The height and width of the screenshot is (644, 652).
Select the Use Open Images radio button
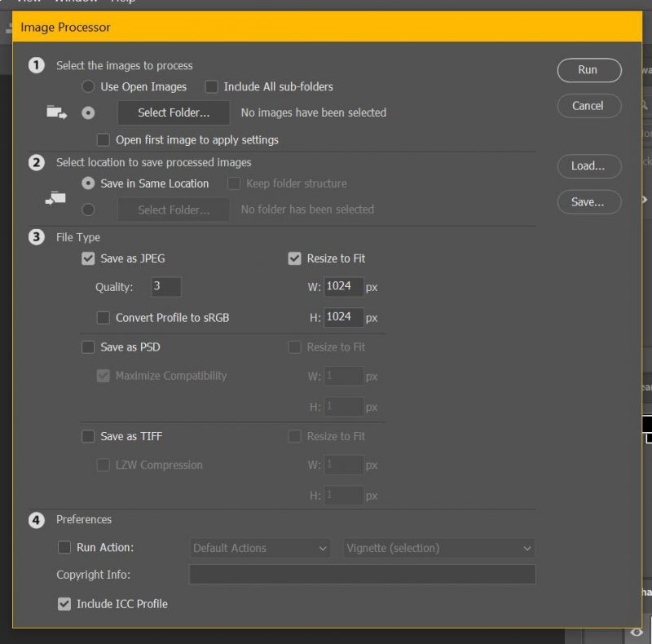point(88,87)
